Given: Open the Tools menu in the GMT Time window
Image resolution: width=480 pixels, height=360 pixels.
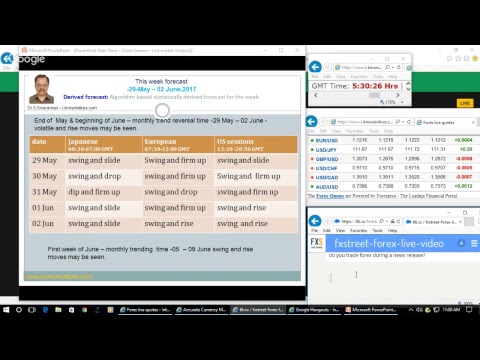Looking at the screenshot, I should coord(378,76).
